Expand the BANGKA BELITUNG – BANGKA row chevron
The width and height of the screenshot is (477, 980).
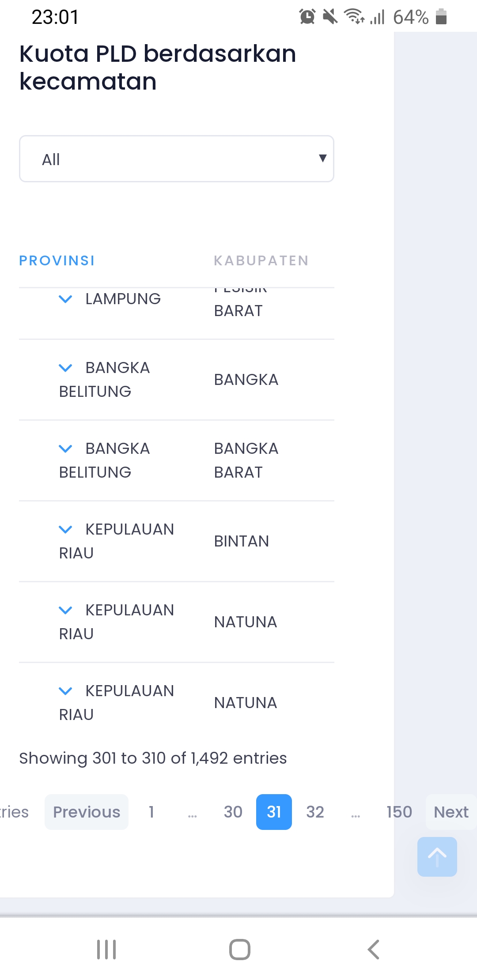point(65,368)
